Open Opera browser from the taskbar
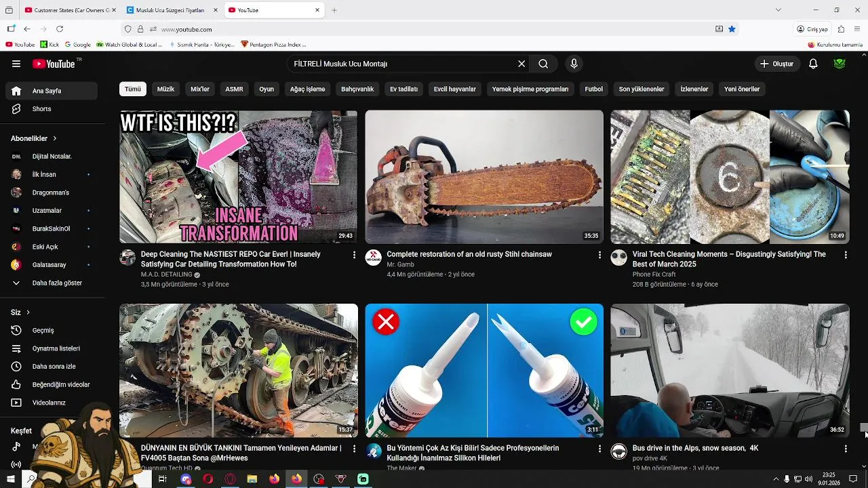Viewport: 868px width, 488px height. pos(208,479)
